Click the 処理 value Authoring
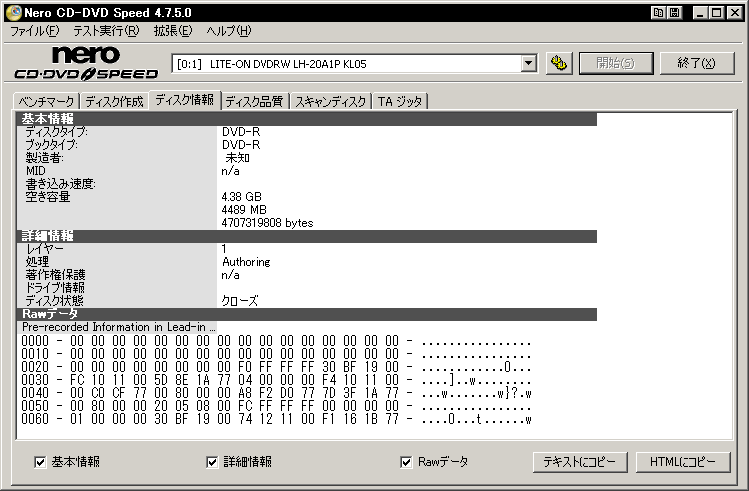The height and width of the screenshot is (491, 749). pos(246,262)
